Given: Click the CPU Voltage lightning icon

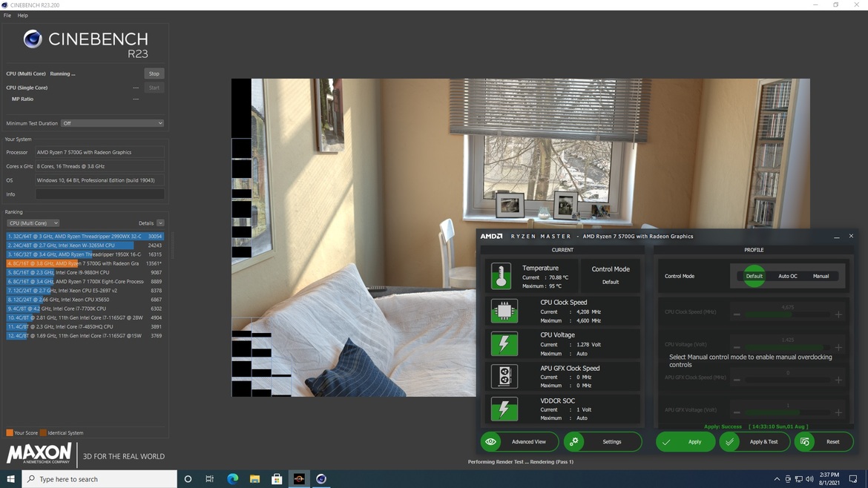Looking at the screenshot, I should [504, 343].
